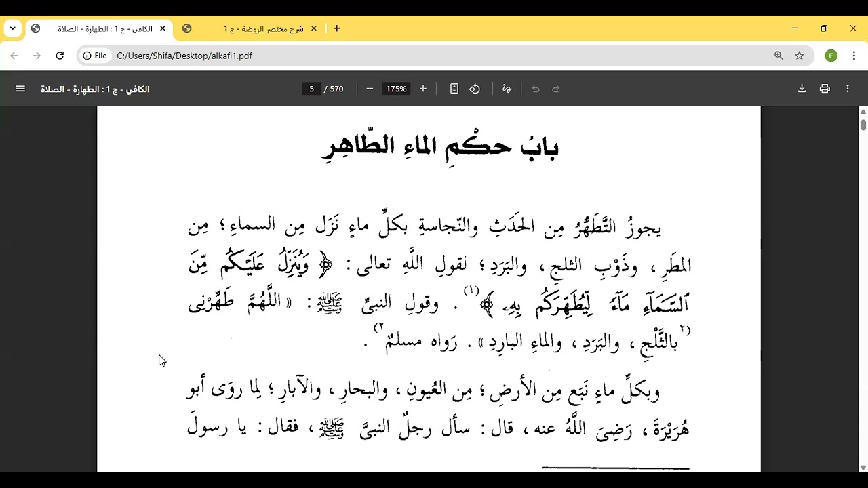
Task: Click the undo arrow in PDF toolbar
Action: [x=536, y=89]
